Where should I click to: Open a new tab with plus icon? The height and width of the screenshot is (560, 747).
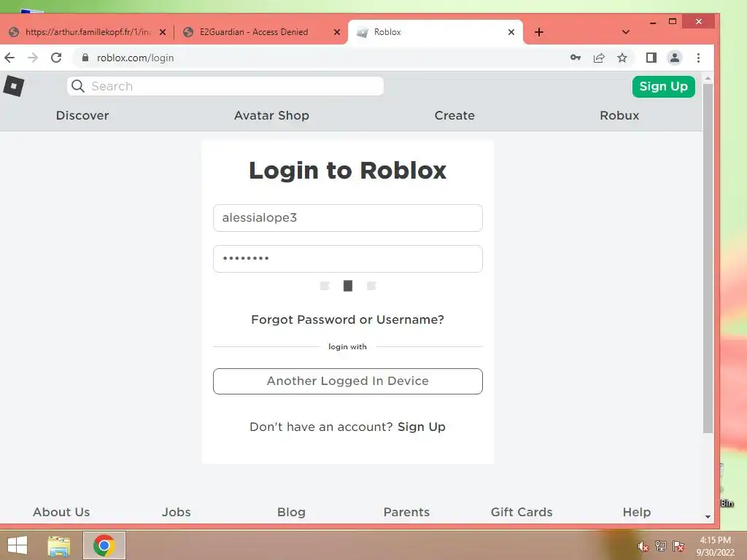pos(539,32)
